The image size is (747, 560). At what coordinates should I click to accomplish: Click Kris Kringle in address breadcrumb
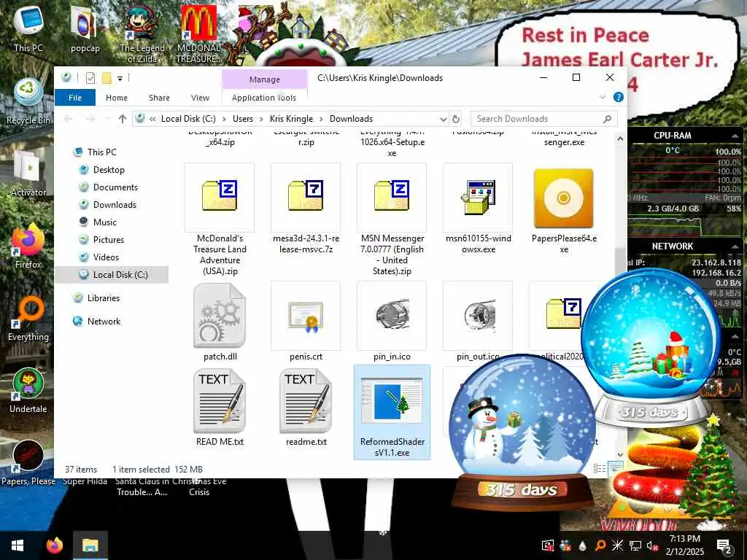click(x=291, y=119)
